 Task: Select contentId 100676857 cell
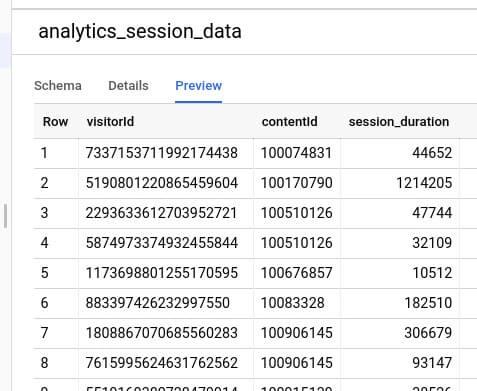296,273
